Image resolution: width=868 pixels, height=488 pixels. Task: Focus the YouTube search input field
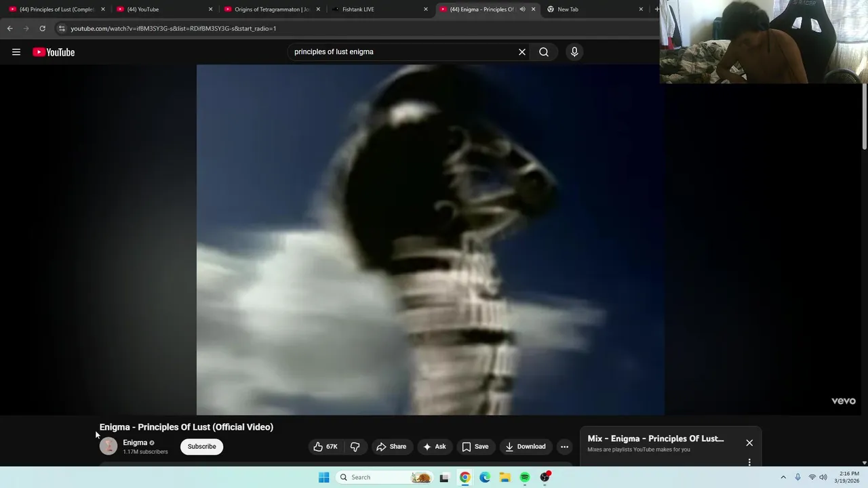pyautogui.click(x=403, y=52)
